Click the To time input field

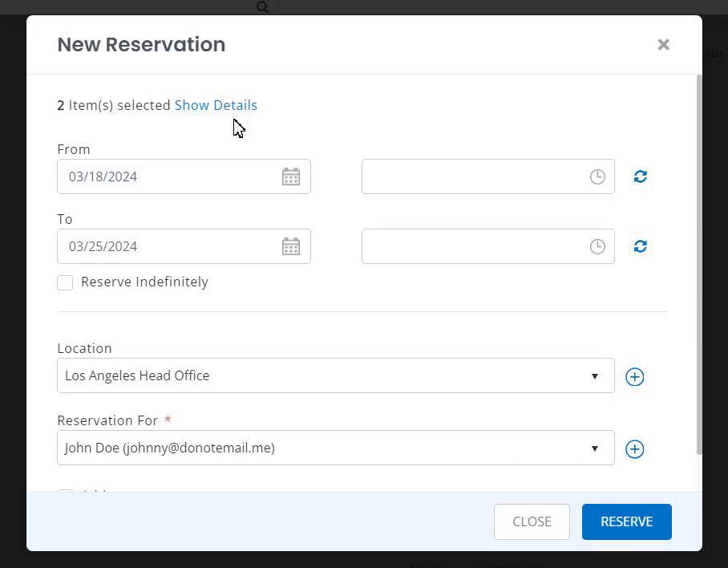pyautogui.click(x=488, y=246)
